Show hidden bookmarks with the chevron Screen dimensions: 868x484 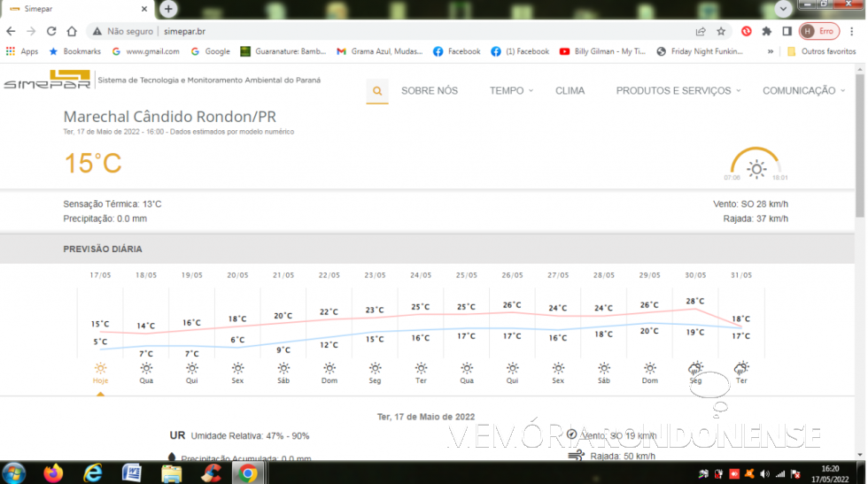(771, 51)
